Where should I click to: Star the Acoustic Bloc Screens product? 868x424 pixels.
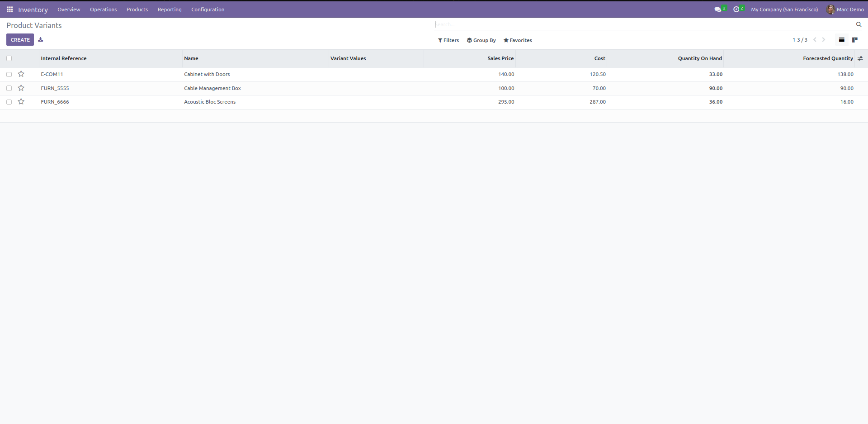pos(21,102)
